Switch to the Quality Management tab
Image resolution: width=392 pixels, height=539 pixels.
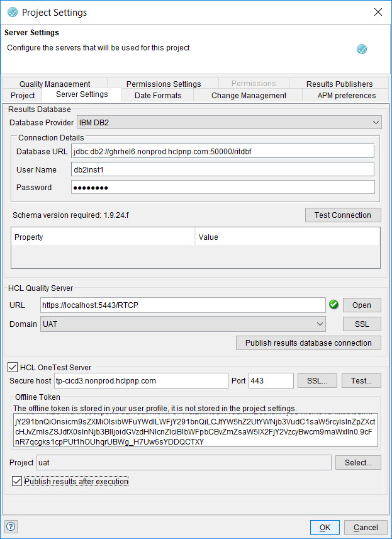[55, 84]
